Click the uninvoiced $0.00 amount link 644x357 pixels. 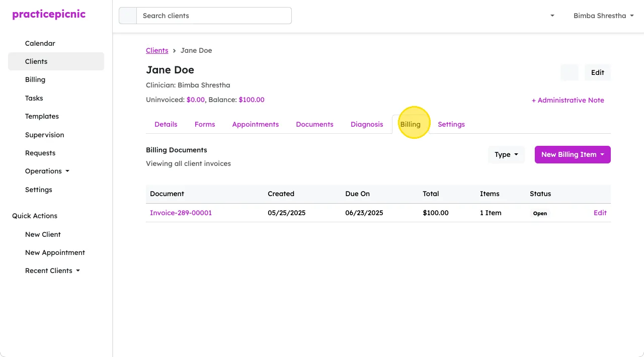(196, 100)
